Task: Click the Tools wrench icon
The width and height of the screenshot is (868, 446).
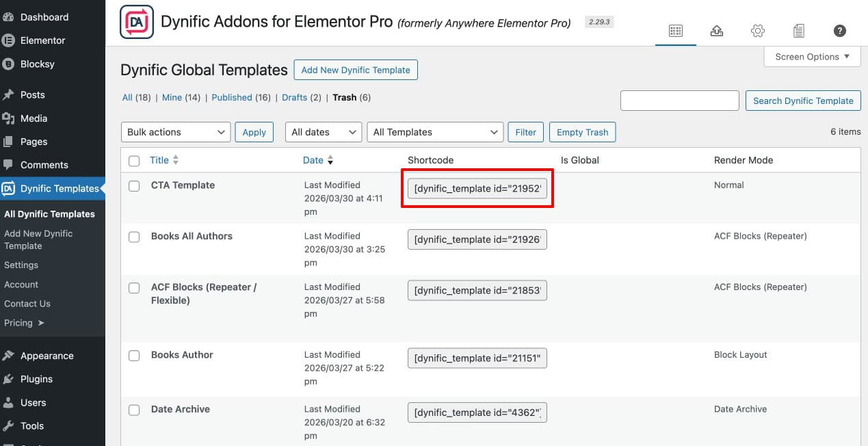Action: pyautogui.click(x=8, y=425)
